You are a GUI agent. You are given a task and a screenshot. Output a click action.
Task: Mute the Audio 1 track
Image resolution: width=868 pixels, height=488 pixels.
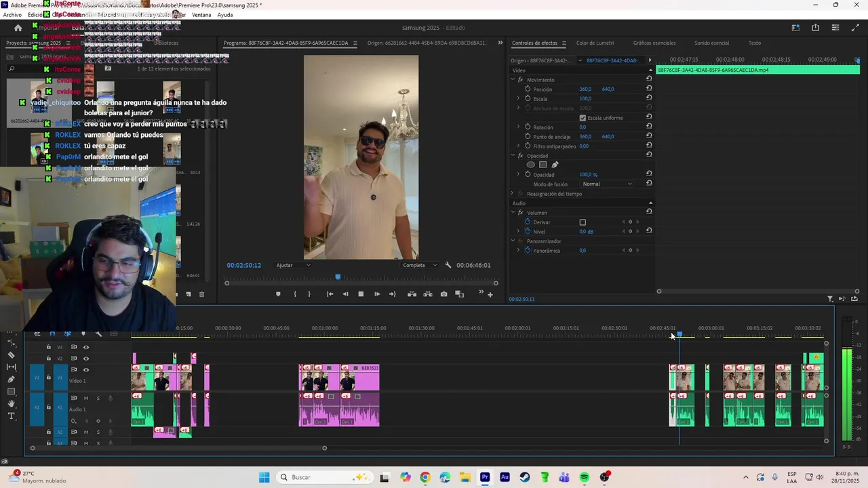pos(85,398)
